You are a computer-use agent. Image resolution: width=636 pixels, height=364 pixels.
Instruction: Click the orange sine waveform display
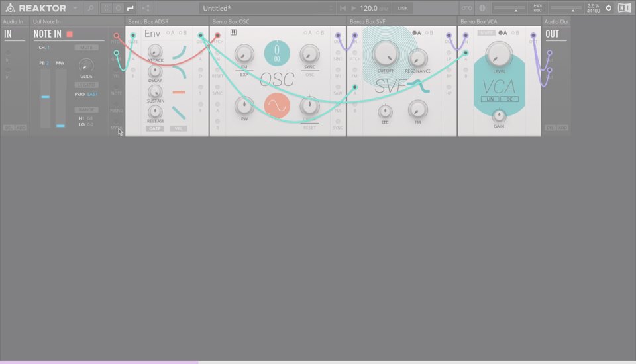[277, 105]
